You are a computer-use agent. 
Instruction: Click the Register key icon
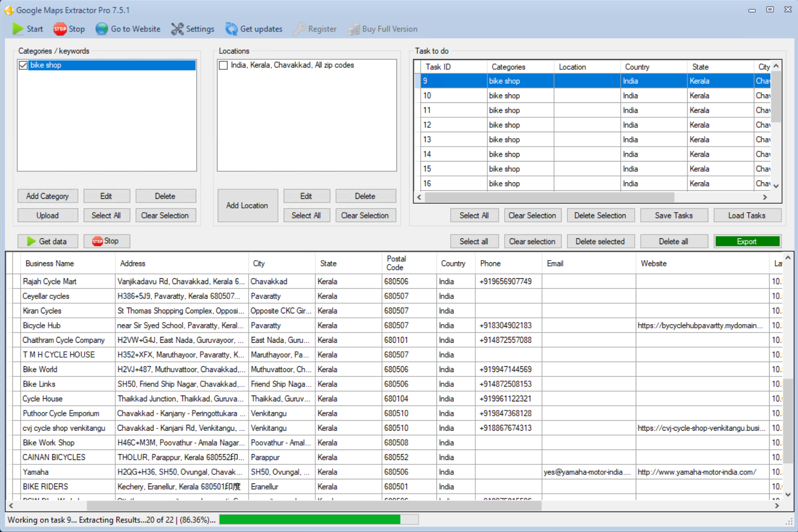coord(300,29)
